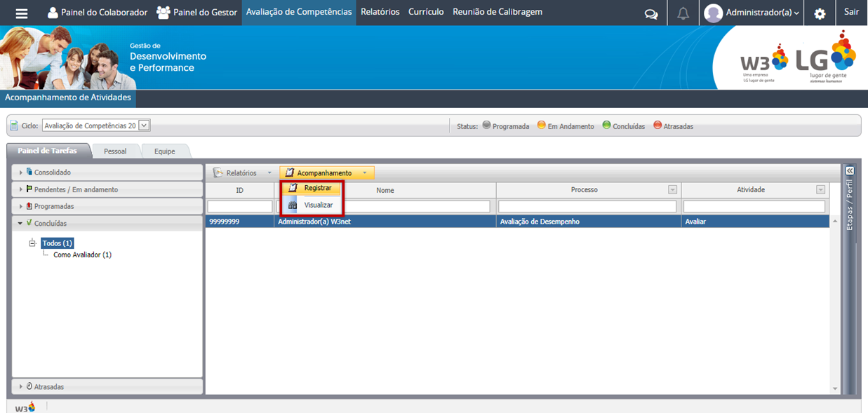Choose Visualizar from Acompanhamento menu
The image size is (868, 413).
coord(318,205)
